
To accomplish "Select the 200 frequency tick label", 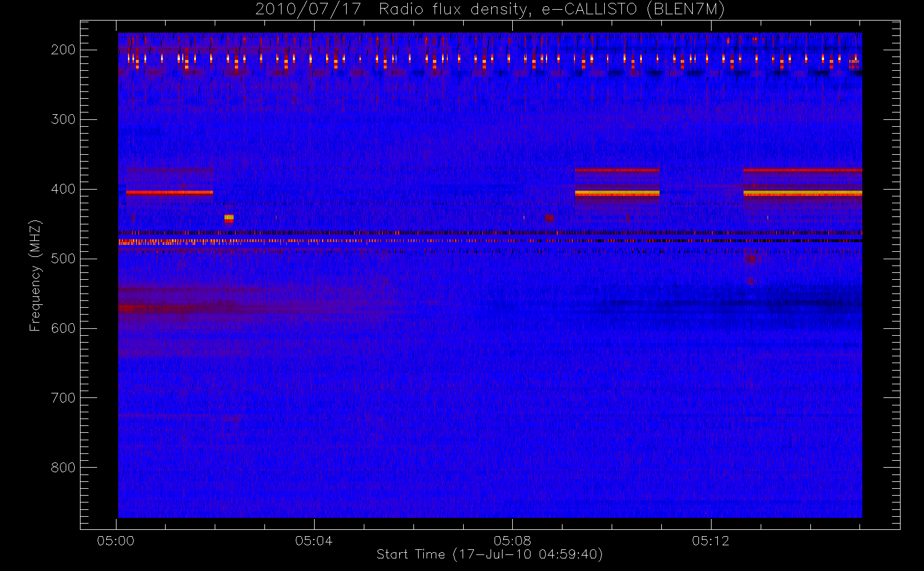I will [63, 50].
